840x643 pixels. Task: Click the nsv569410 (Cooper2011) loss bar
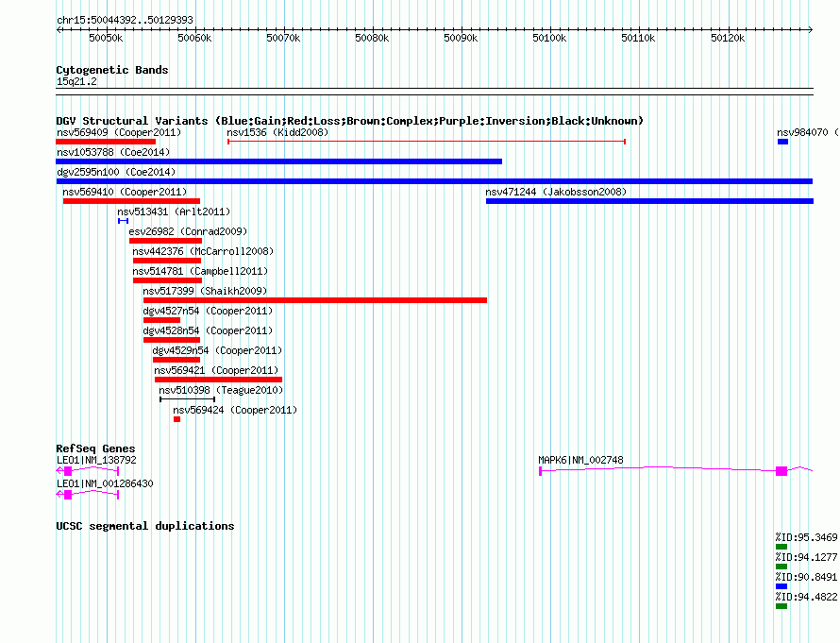point(131,201)
